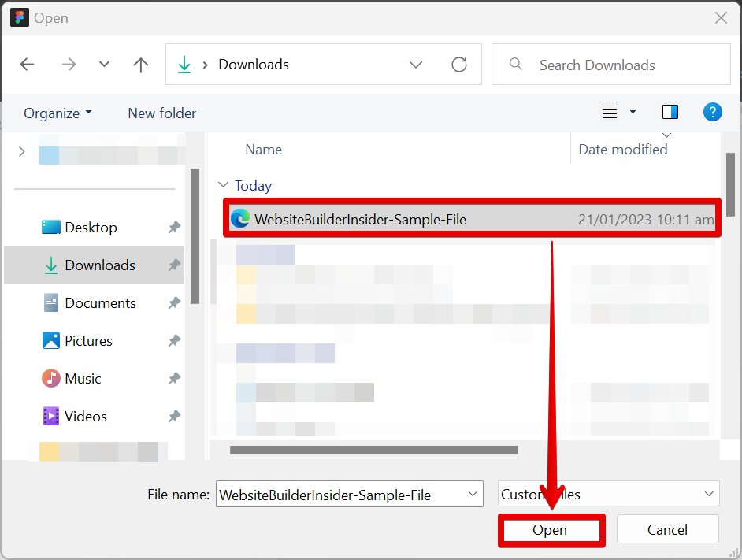Open the Help question mark icon
This screenshot has height=560, width=742.
tap(712, 112)
